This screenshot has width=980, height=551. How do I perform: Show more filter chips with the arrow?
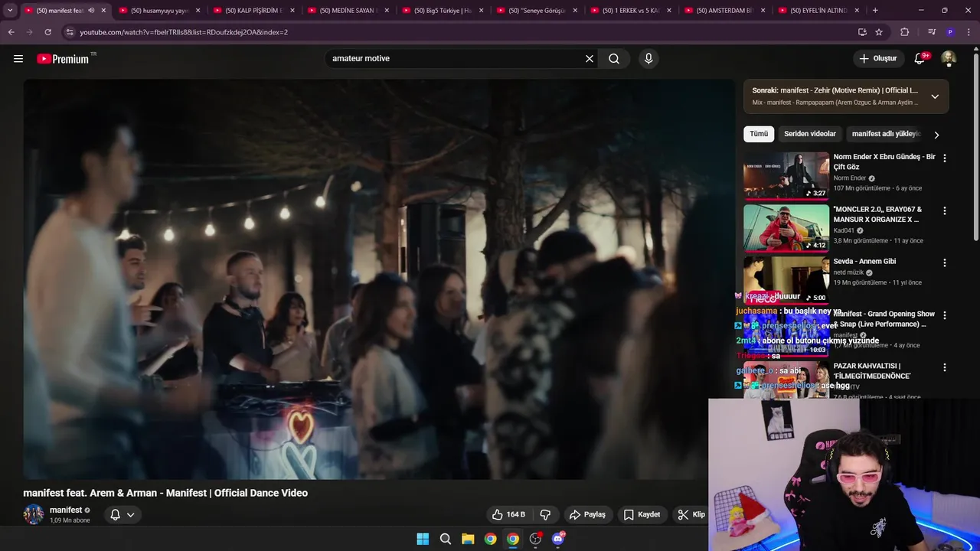pyautogui.click(x=936, y=135)
